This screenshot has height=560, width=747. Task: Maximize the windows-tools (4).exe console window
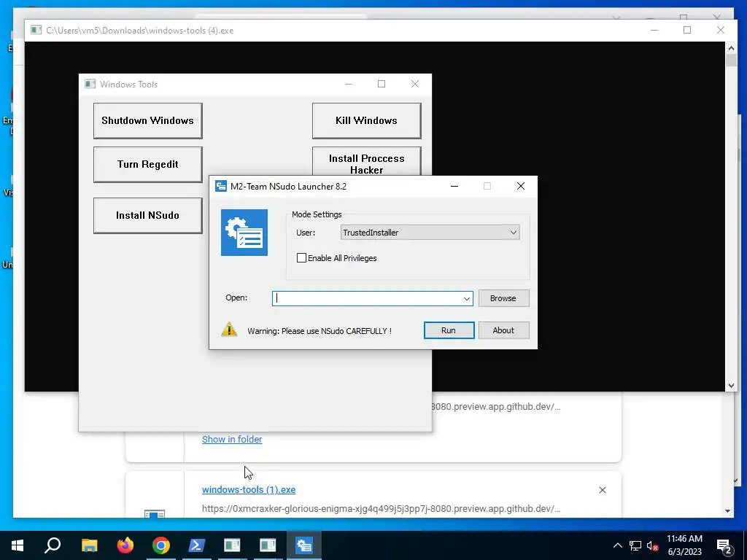coord(687,30)
